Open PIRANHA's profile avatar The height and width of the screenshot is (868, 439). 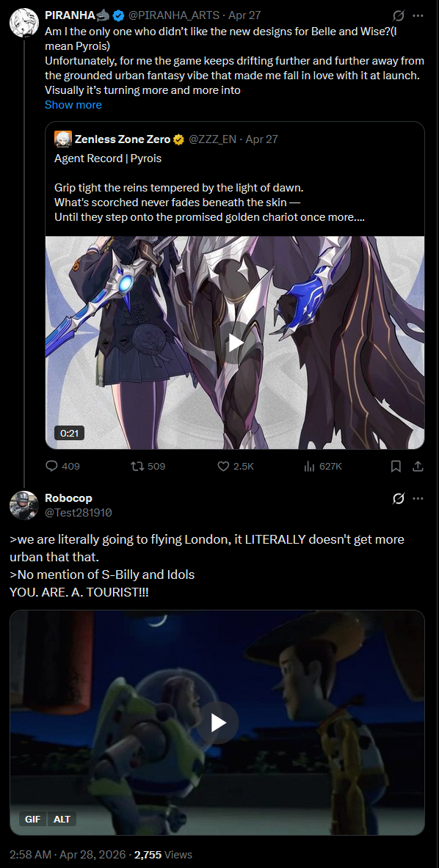pos(23,23)
